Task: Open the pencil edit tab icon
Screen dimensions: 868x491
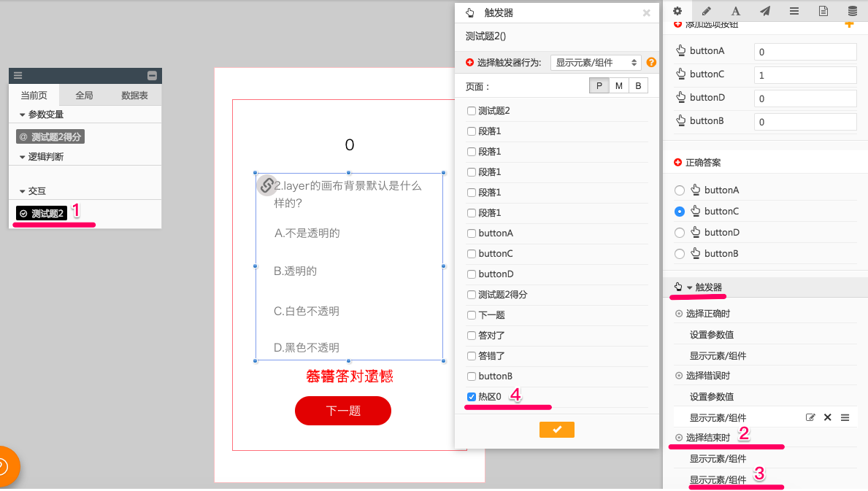Action: 706,11
